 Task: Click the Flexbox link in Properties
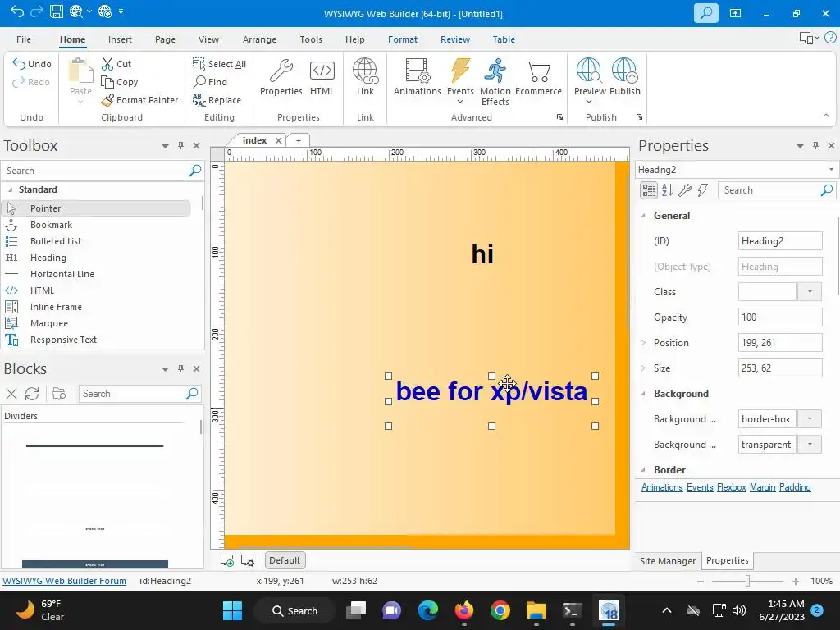pos(731,487)
